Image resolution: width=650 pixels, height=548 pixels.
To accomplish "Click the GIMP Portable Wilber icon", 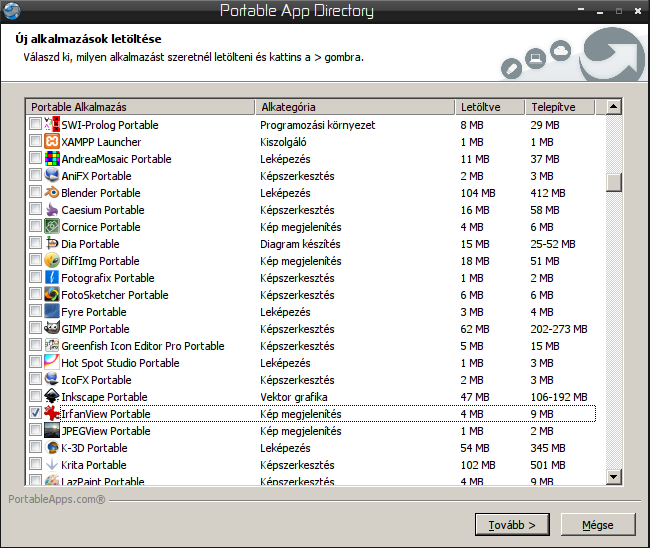I will pos(52,329).
